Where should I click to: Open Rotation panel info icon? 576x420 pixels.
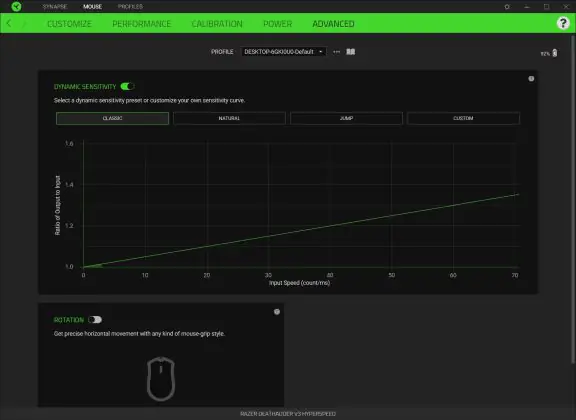[277, 312]
